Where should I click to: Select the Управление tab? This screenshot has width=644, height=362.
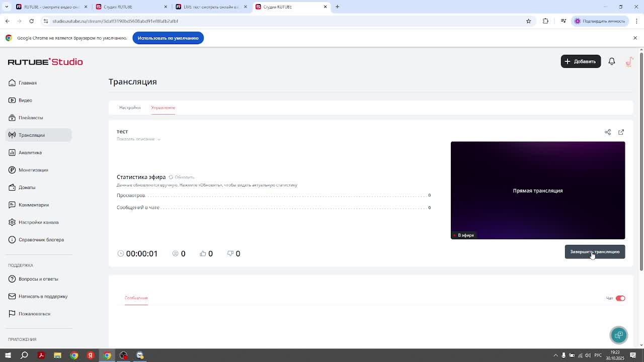point(163,108)
